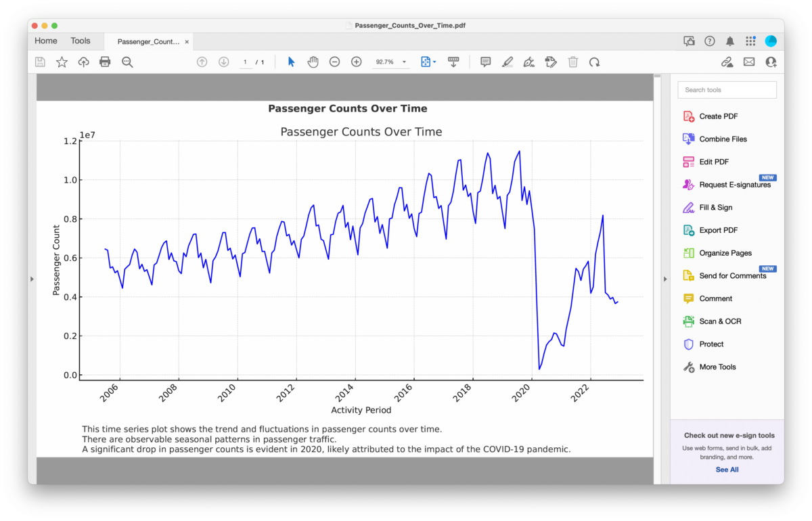Delete the current page with trash icon
Image resolution: width=812 pixels, height=521 pixels.
tap(572, 62)
